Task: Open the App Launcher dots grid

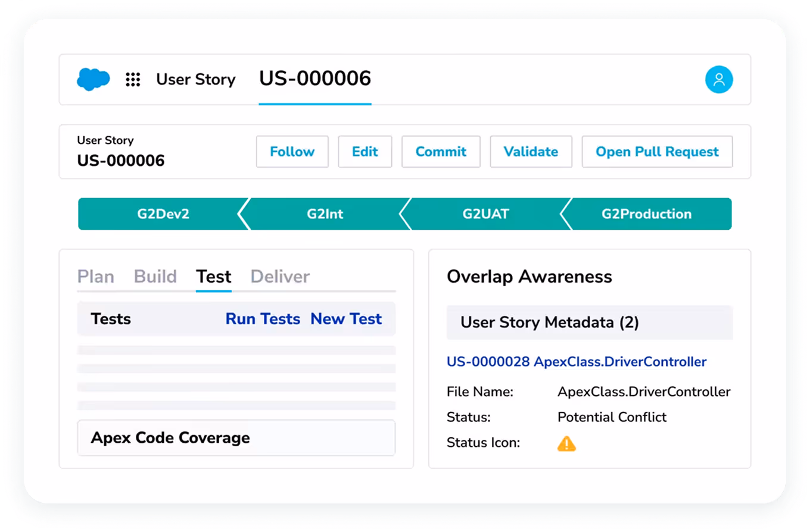Action: (133, 80)
